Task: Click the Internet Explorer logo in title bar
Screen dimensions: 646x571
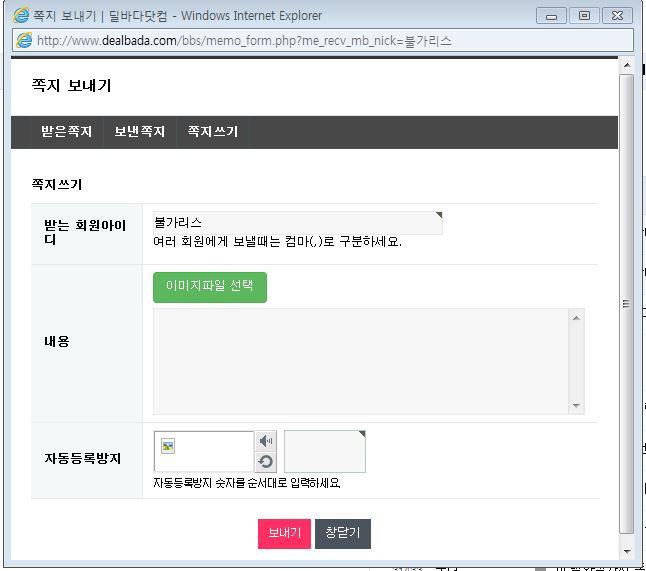Action: coord(20,15)
